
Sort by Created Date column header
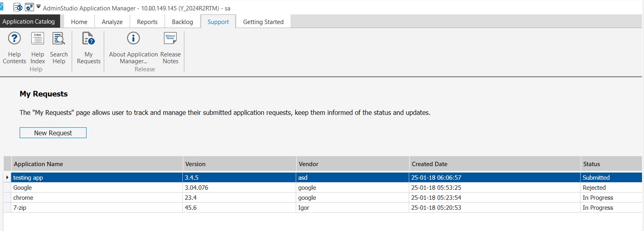coord(429,164)
